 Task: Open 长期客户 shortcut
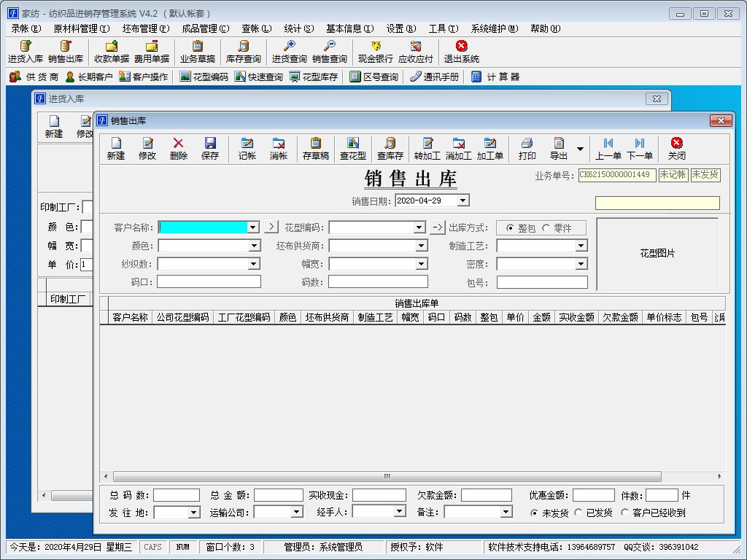pyautogui.click(x=89, y=77)
